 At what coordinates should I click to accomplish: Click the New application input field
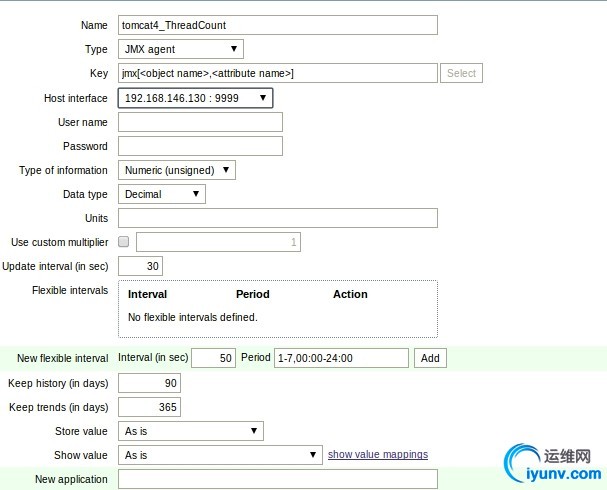(278, 479)
